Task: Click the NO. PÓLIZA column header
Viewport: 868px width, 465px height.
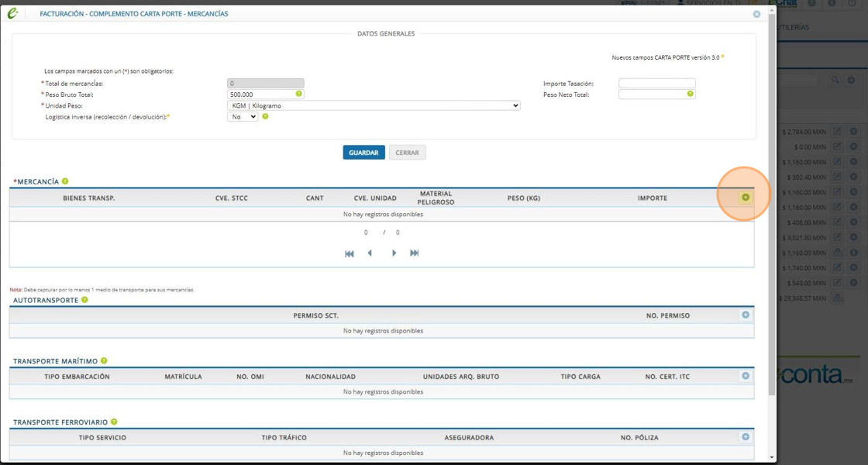Action: pos(639,437)
